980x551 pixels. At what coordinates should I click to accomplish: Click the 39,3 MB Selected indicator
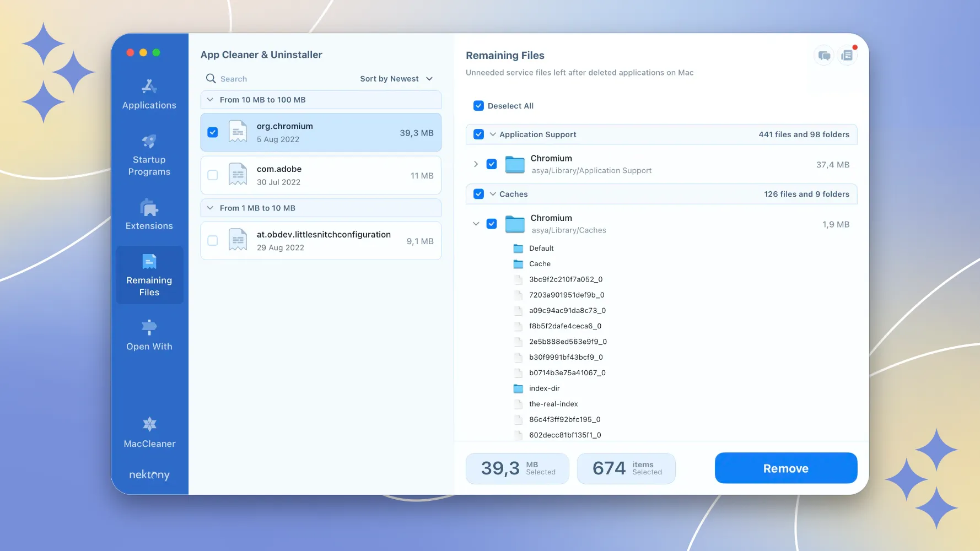517,468
